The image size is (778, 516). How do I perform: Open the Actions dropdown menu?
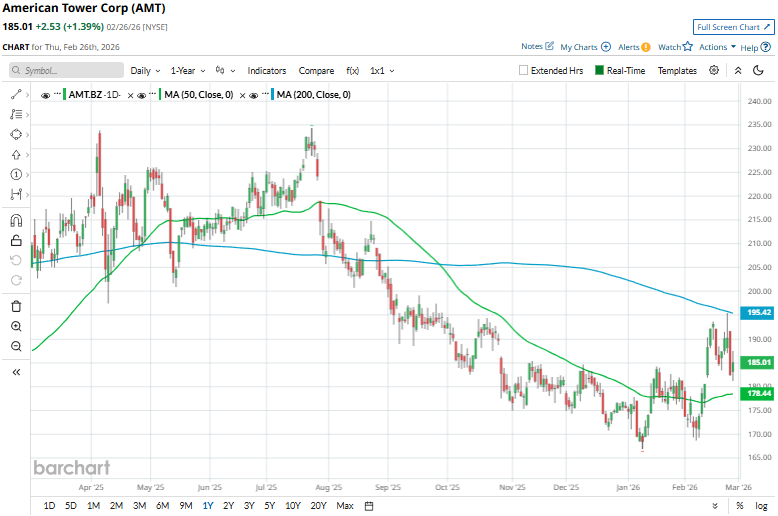coord(717,47)
